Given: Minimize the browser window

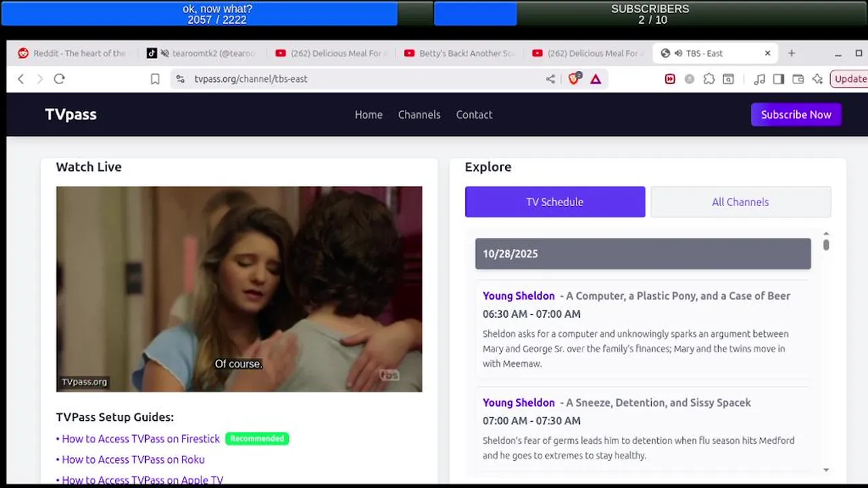Looking at the screenshot, I should tap(838, 54).
